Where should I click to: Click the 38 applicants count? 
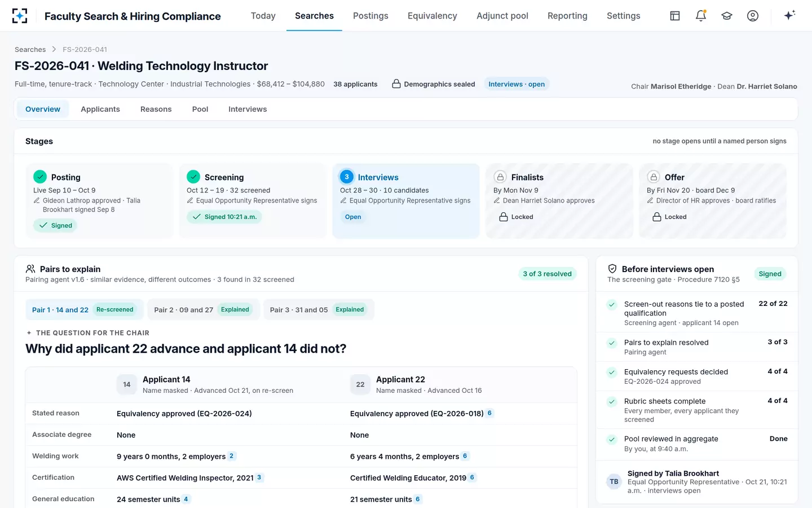click(x=355, y=84)
